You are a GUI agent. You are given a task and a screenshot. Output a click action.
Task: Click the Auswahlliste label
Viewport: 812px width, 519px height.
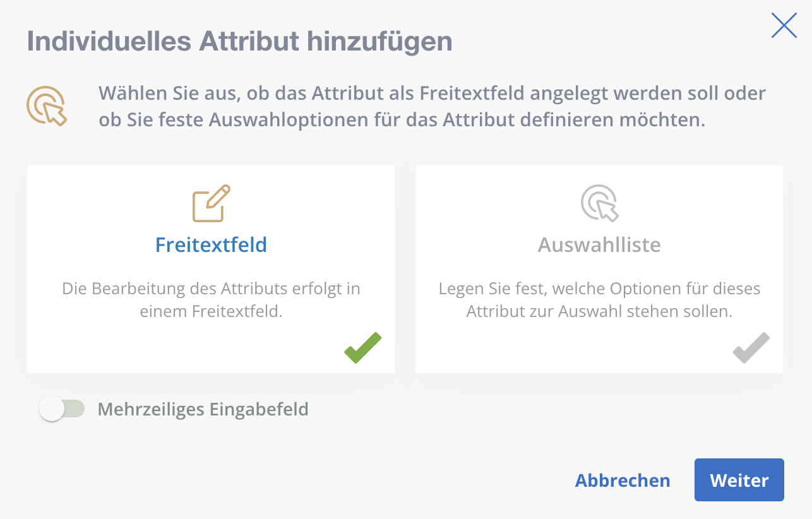pyautogui.click(x=599, y=245)
